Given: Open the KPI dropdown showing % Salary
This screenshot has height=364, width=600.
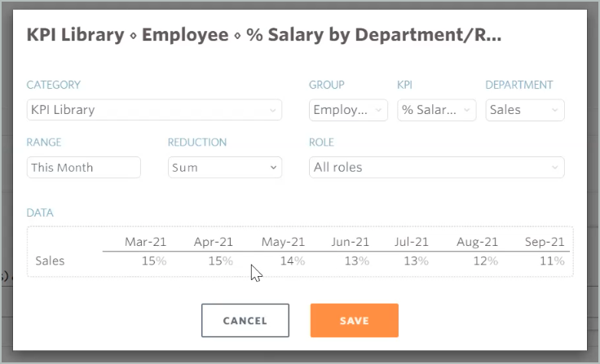Looking at the screenshot, I should pos(436,110).
